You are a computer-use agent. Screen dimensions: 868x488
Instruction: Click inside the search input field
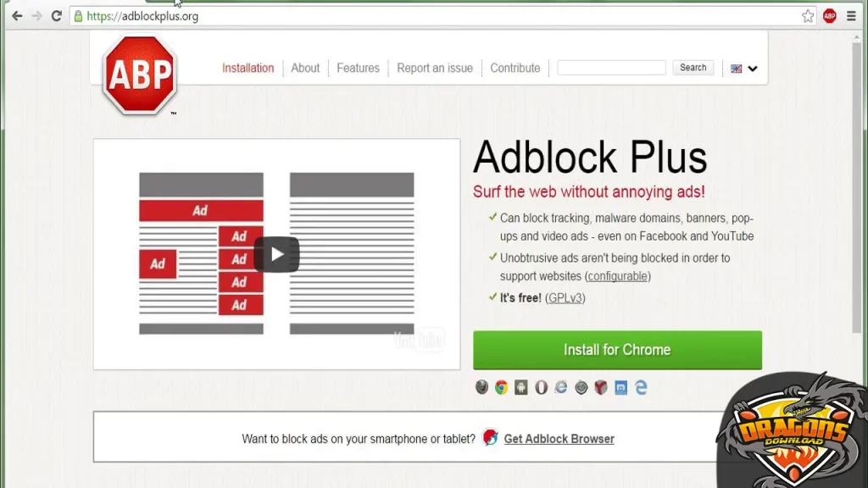pyautogui.click(x=610, y=67)
